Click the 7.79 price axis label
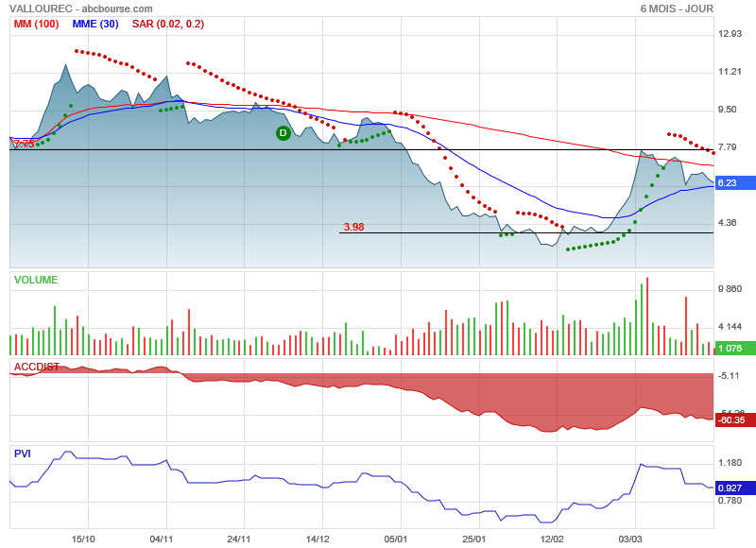Screen dimensions: 756x548 (x=728, y=147)
